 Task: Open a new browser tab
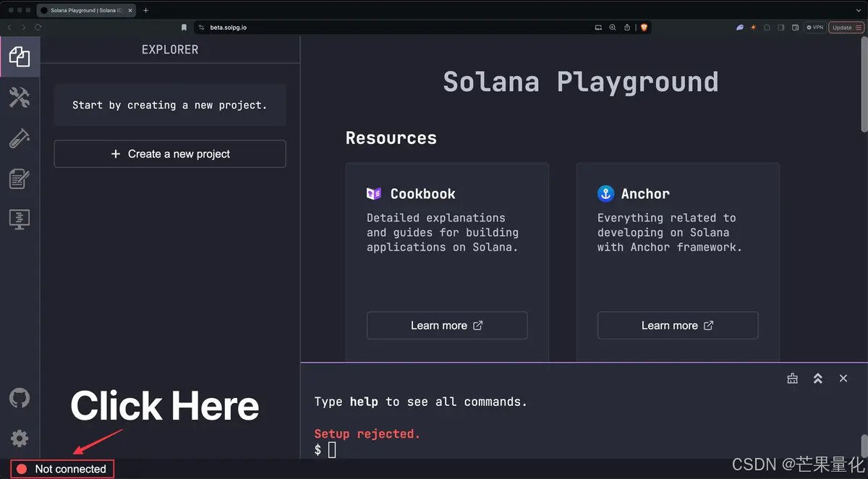[145, 10]
